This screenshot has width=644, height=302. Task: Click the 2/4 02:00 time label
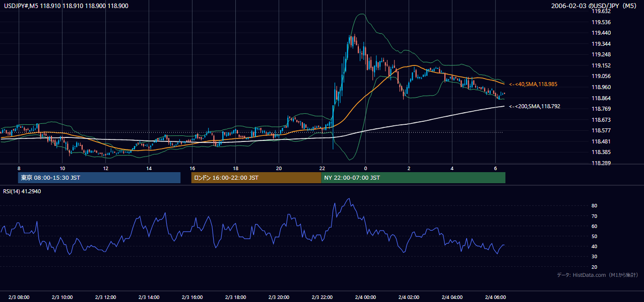[x=409, y=297]
